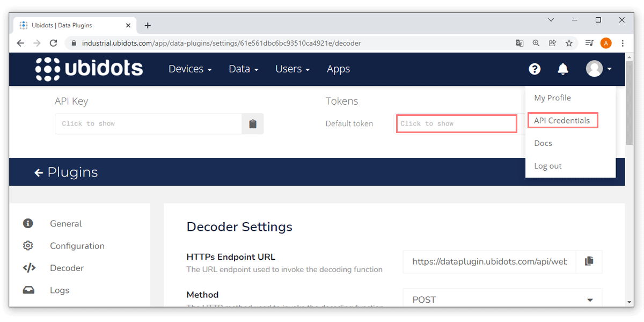Expand the Users menu

292,69
